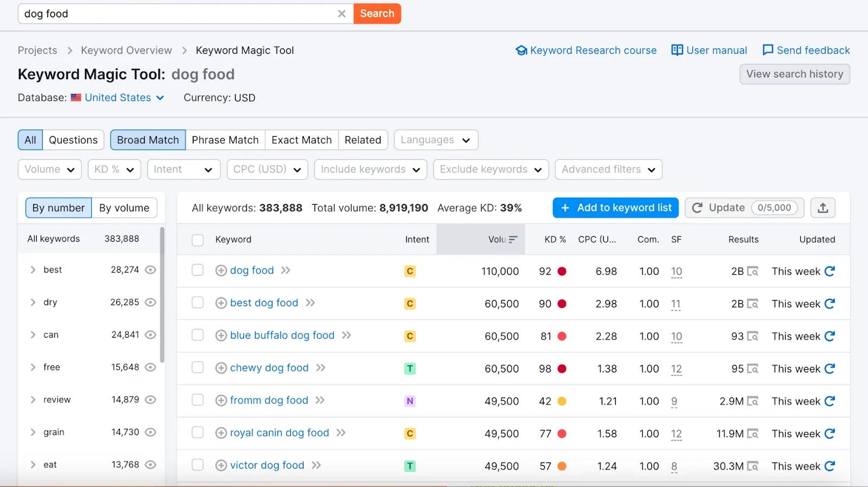Screen dimensions: 868x487
Task: Click plus icon next to dog food keyword
Action: click(221, 270)
